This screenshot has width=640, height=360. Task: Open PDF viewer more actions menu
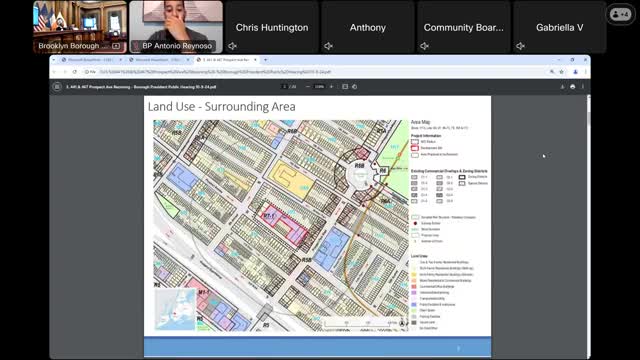point(583,87)
